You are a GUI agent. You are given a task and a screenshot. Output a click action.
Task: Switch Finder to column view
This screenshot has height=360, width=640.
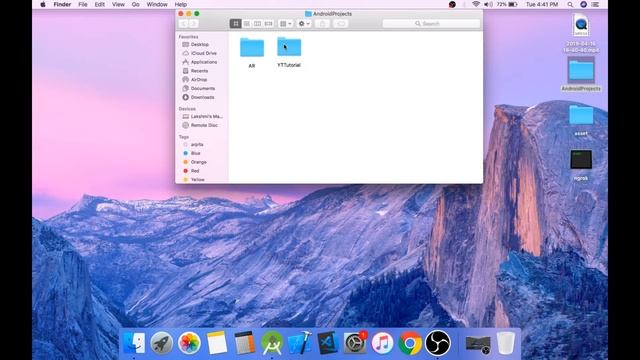pyautogui.click(x=257, y=24)
